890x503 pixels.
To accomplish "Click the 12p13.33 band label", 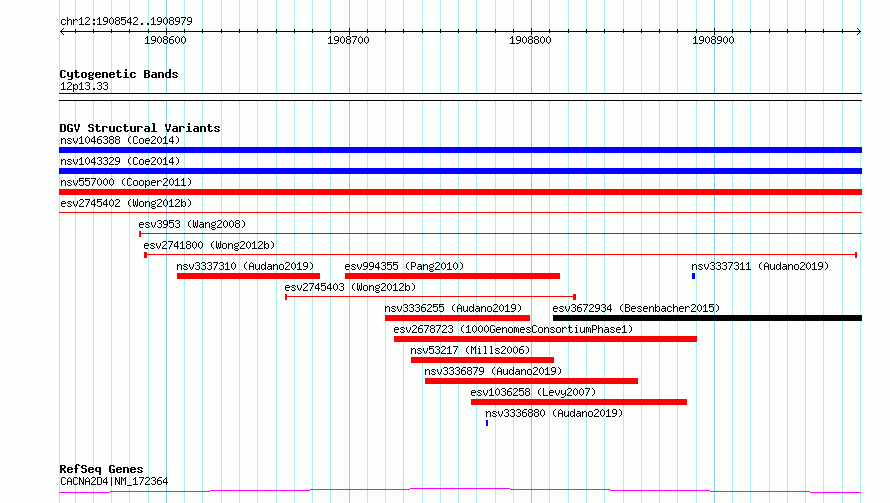I will (84, 86).
